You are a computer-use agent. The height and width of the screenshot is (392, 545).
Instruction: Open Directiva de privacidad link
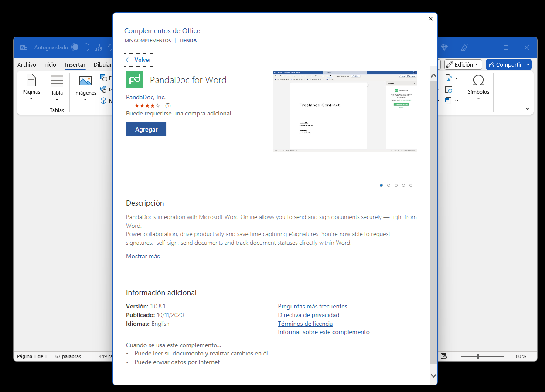tap(309, 315)
